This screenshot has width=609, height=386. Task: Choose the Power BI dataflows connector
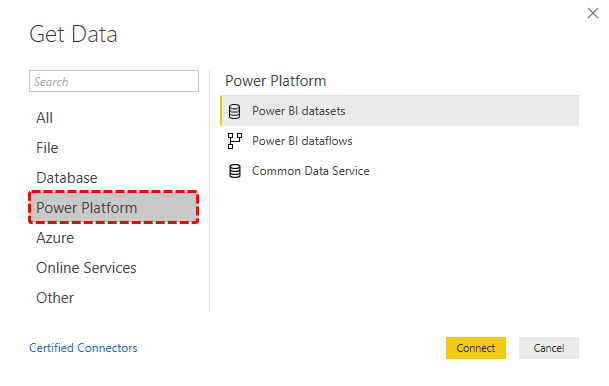[399, 141]
